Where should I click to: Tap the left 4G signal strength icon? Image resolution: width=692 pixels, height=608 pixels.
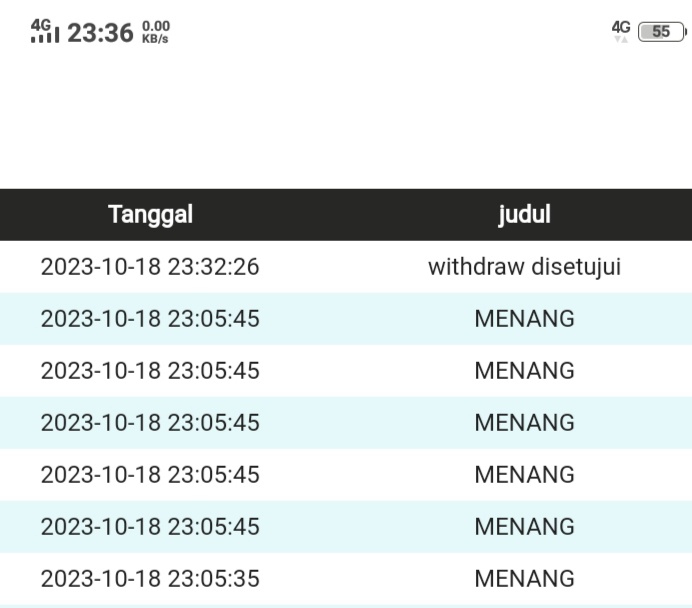[x=45, y=32]
